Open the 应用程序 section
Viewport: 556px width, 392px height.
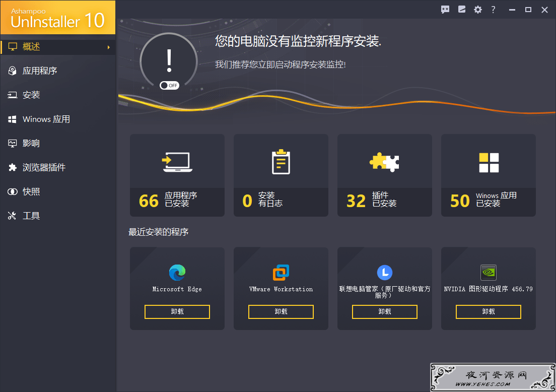click(58, 71)
